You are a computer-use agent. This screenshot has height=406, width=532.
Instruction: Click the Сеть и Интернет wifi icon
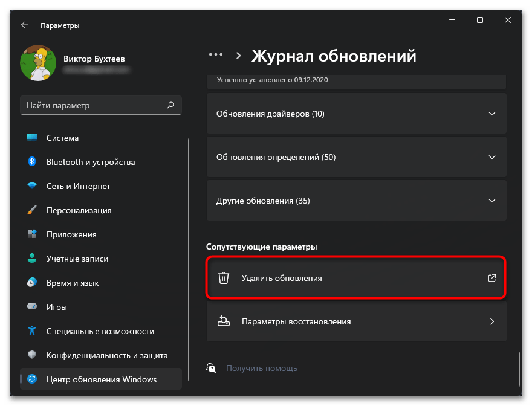tap(33, 186)
